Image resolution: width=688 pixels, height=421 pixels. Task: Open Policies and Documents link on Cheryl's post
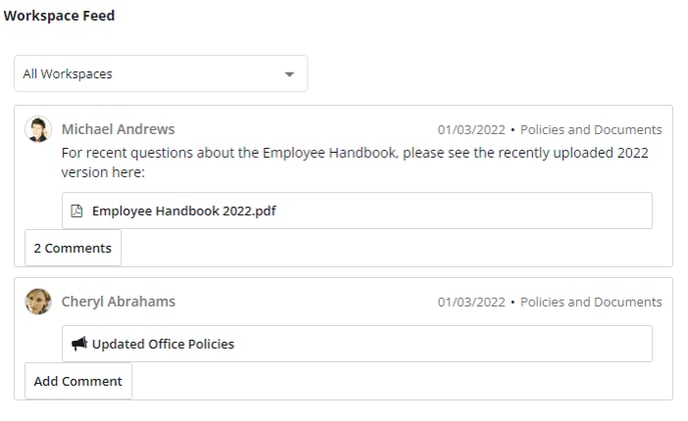point(591,302)
